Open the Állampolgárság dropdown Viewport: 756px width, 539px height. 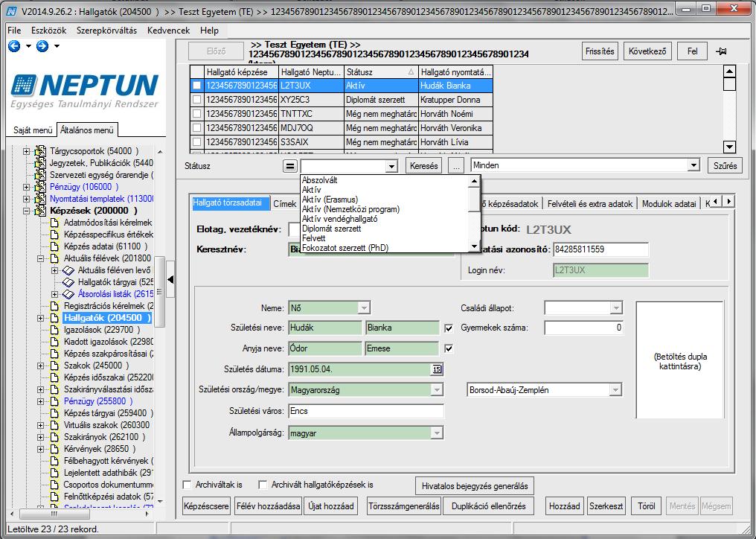point(437,433)
